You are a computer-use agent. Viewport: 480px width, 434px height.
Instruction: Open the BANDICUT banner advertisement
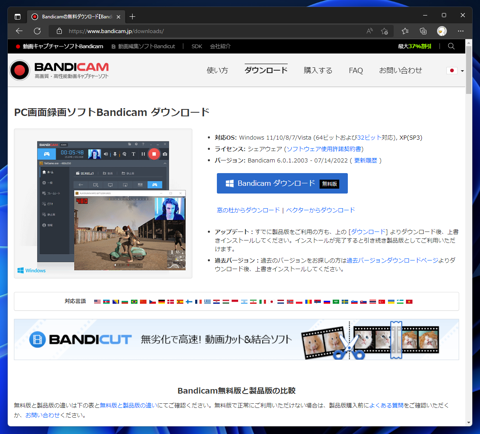tap(236, 339)
